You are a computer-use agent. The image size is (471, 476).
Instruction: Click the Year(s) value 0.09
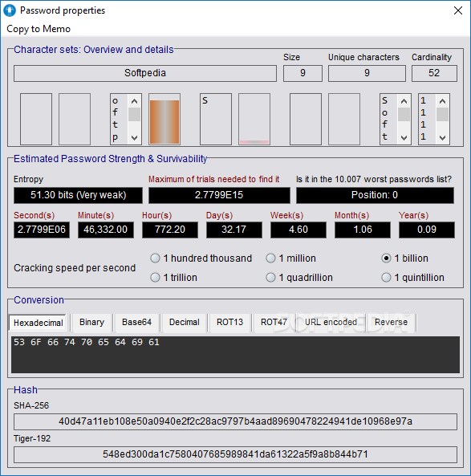[x=427, y=230]
